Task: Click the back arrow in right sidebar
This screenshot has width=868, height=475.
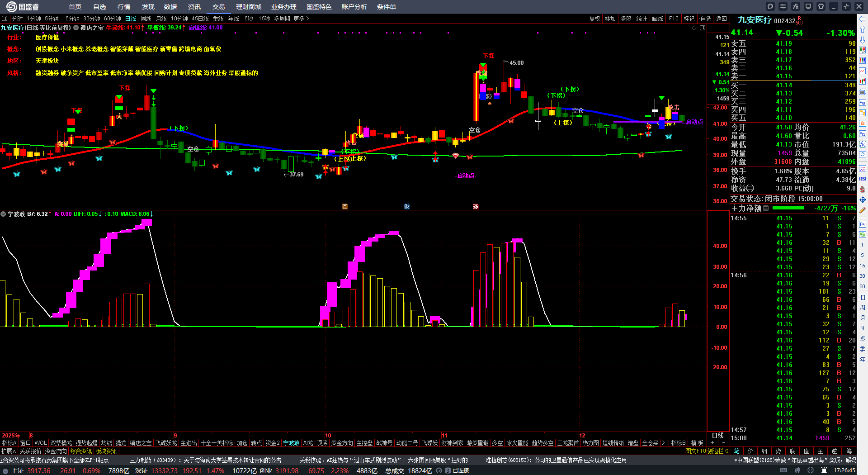Action: (863, 19)
